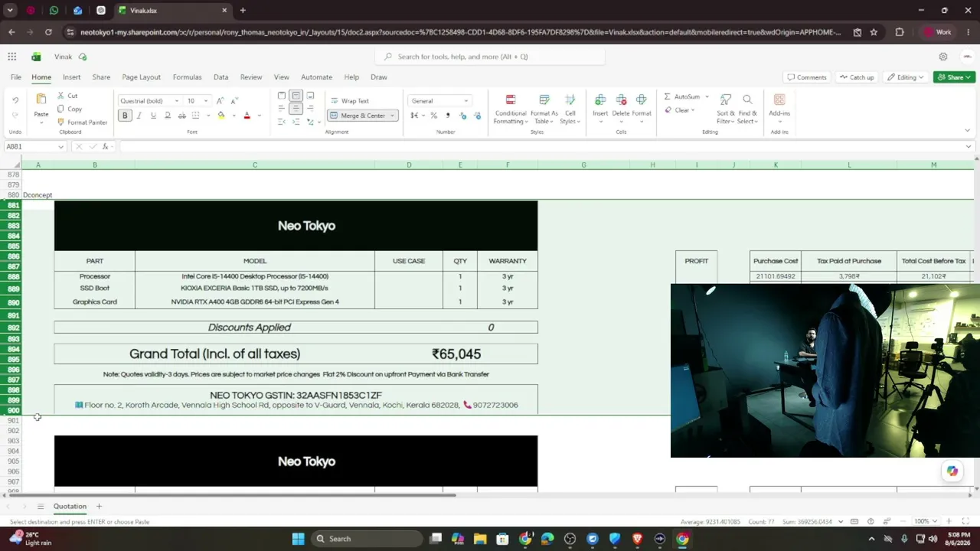Click the Clear button in Editing group
The image size is (980, 551).
679,110
